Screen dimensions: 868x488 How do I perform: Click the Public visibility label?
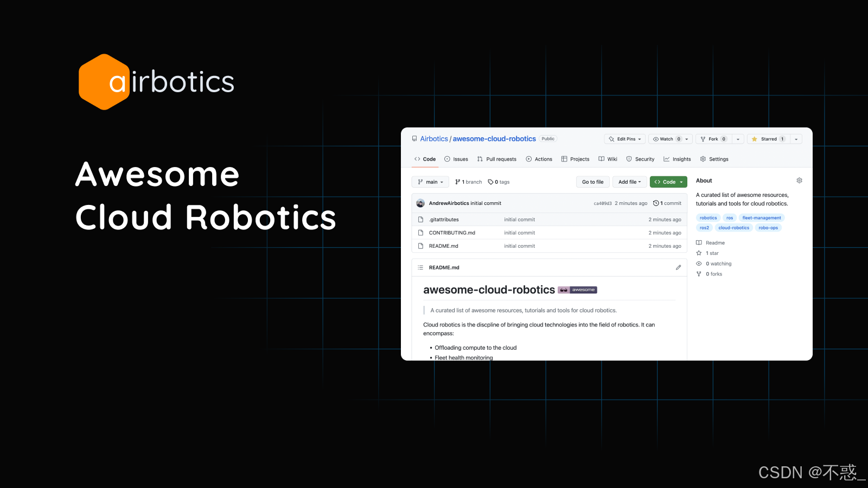point(548,139)
